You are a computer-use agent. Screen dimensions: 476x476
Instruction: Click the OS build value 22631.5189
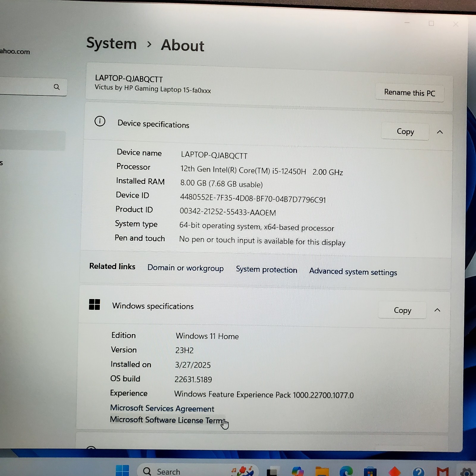pos(193,379)
